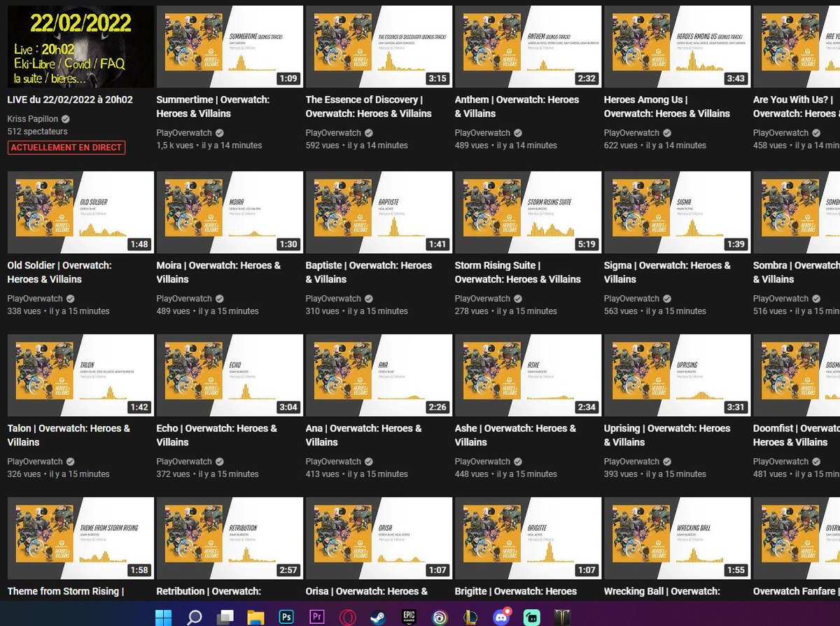This screenshot has width=840, height=626.
Task: Open the 'Anthem | Overwatch' video title
Action: [517, 106]
